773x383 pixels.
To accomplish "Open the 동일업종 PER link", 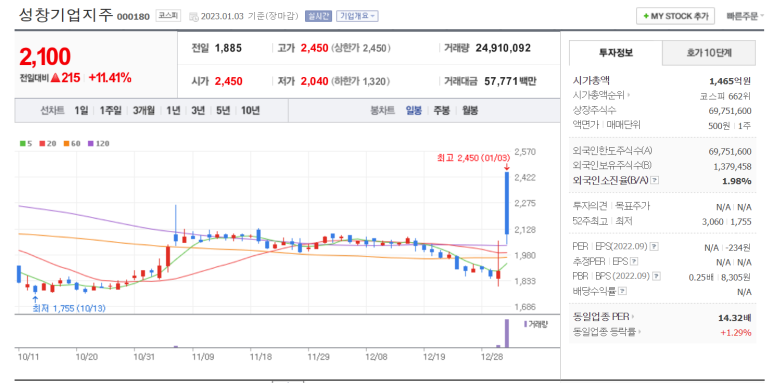I will point(604,317).
